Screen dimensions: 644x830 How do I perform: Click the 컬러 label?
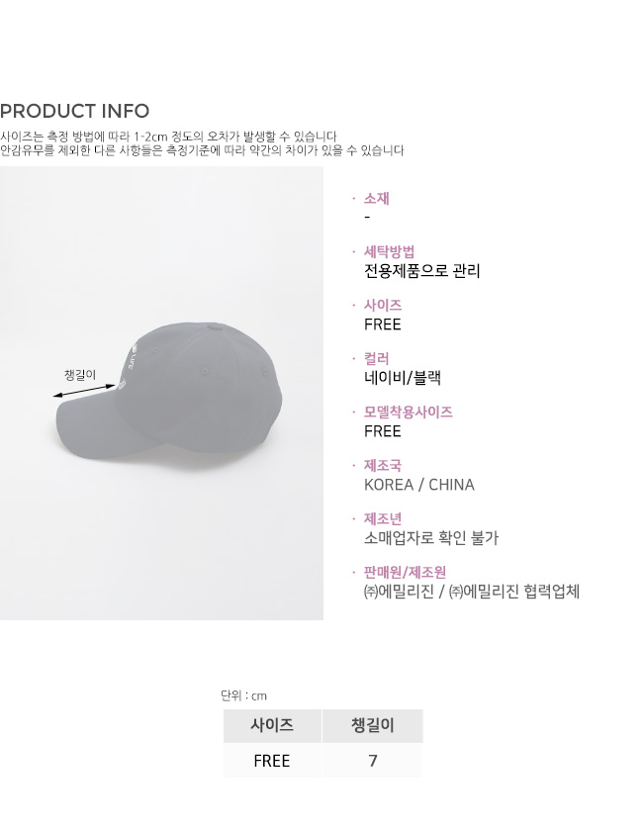click(376, 359)
